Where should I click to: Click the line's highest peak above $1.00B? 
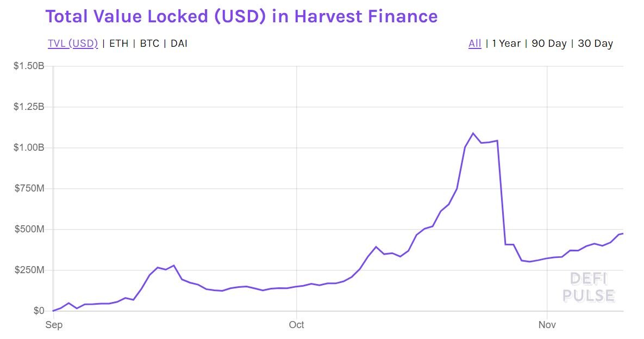click(473, 133)
